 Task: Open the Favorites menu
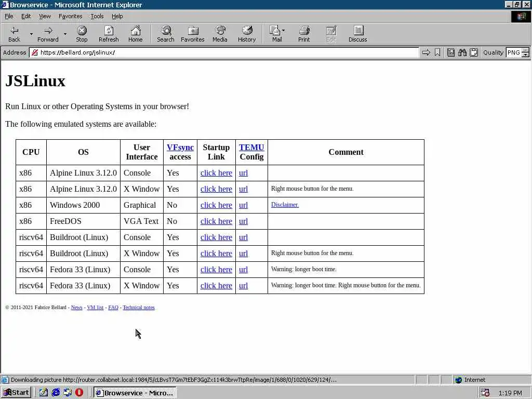click(x=70, y=16)
